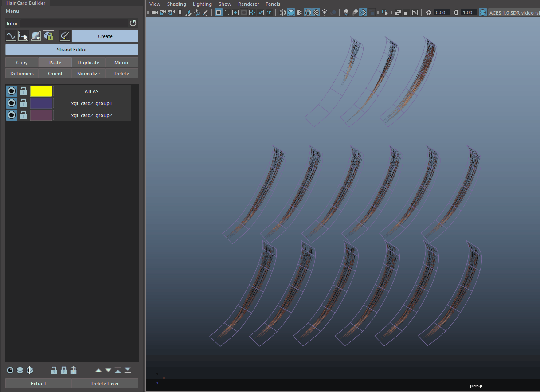
Task: Click the sine-wave curve icon
Action: (11, 36)
